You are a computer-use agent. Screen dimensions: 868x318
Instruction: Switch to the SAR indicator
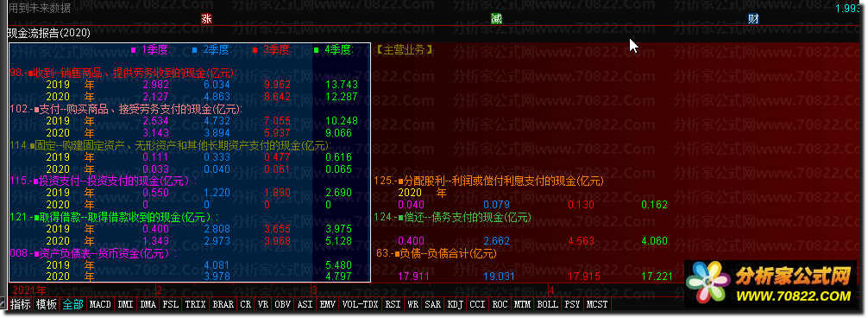click(433, 304)
